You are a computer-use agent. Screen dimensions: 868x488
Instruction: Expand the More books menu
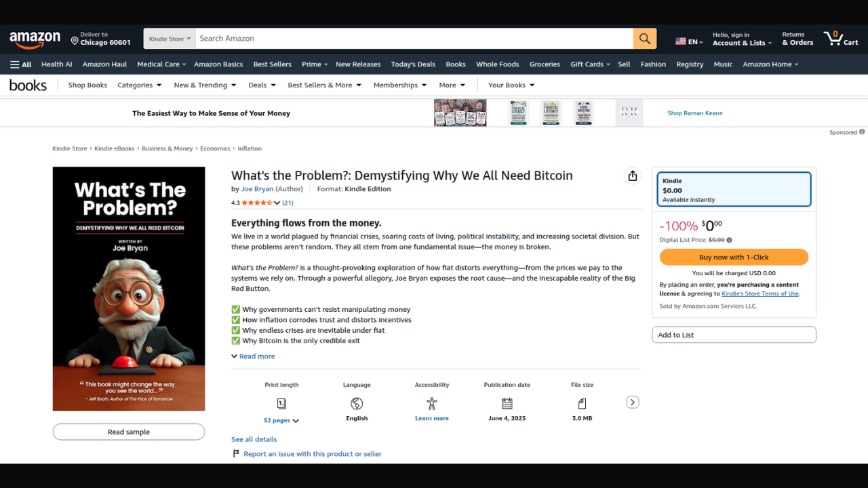pos(452,85)
